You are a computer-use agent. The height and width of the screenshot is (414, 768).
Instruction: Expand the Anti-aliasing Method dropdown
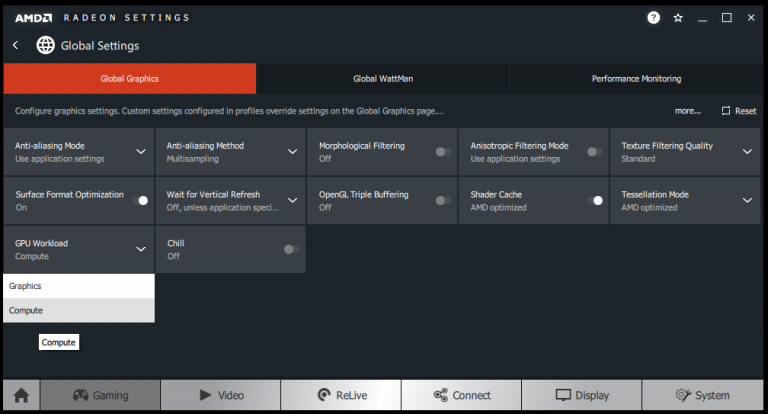click(x=292, y=152)
